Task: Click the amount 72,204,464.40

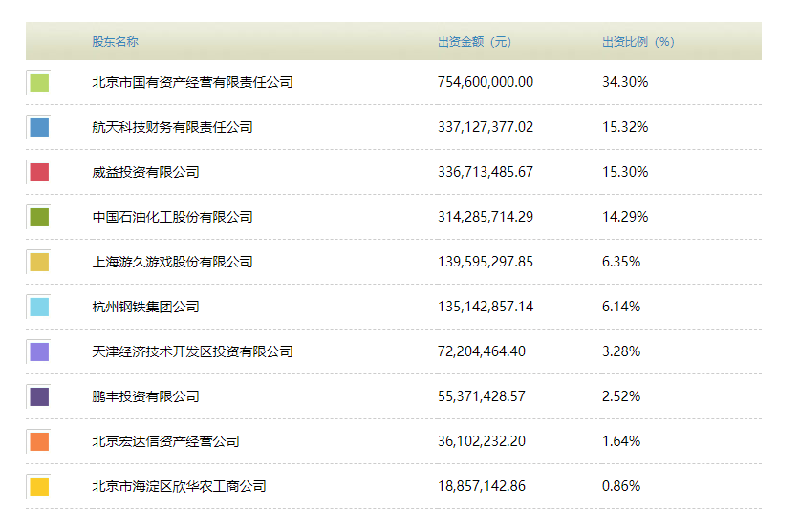Action: 482,351
